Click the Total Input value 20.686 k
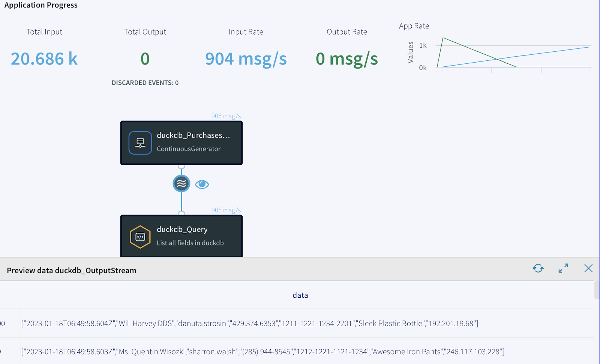 [x=44, y=59]
